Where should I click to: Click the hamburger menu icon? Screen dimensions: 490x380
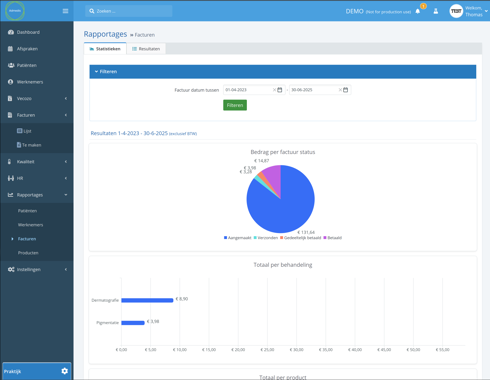click(65, 11)
